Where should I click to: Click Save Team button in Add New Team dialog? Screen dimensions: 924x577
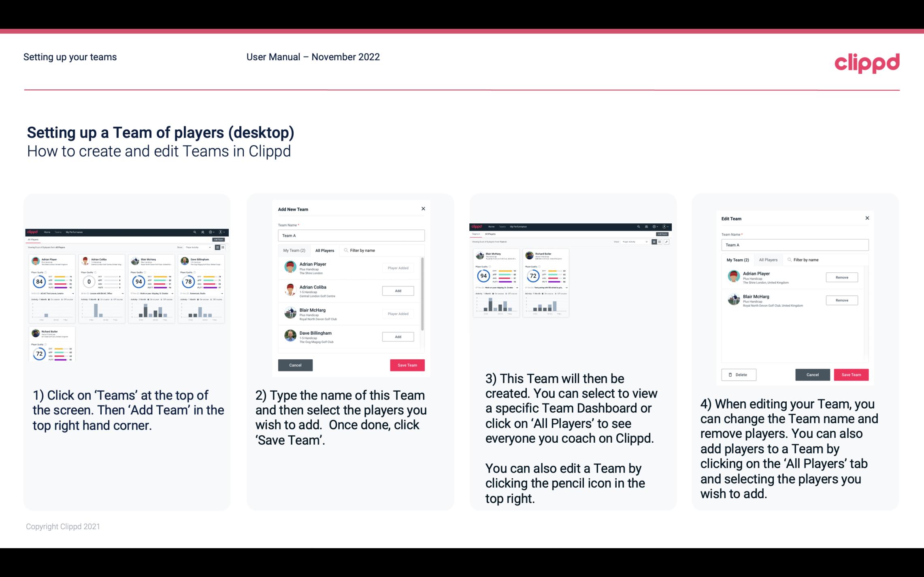pos(407,364)
